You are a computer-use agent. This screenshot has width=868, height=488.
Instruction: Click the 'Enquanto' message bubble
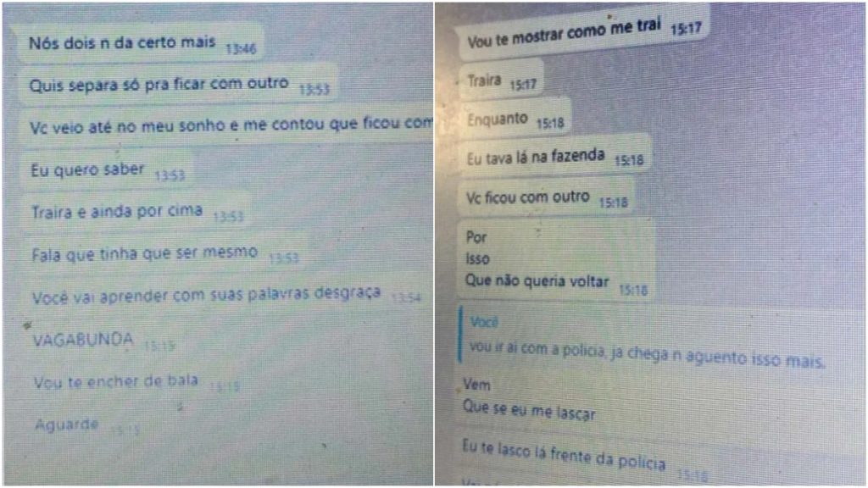click(x=515, y=120)
